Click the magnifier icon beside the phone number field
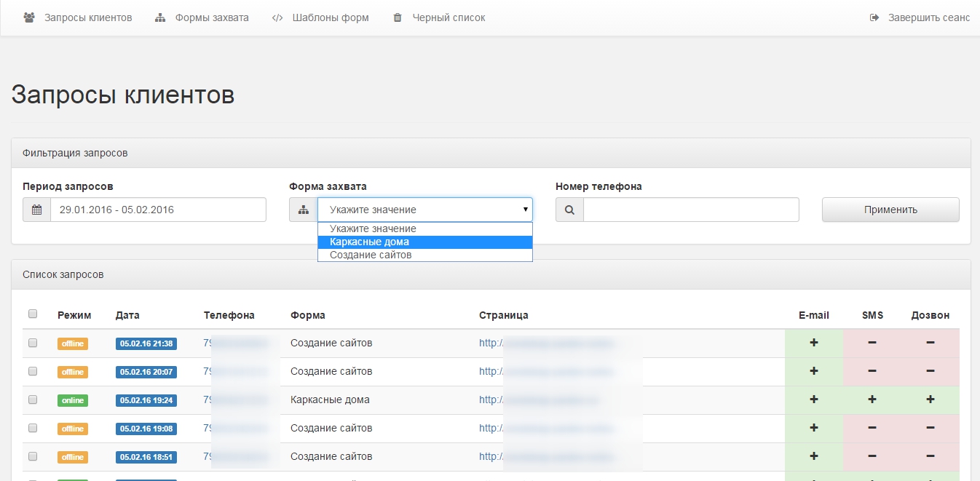Screen dimensions: 980x481 click(x=569, y=210)
